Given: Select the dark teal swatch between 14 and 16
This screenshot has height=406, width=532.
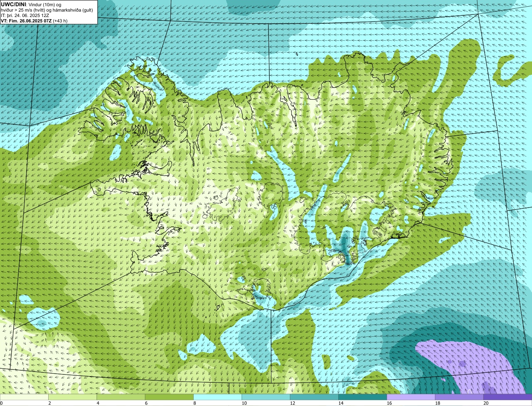Looking at the screenshot, I should tap(362, 397).
